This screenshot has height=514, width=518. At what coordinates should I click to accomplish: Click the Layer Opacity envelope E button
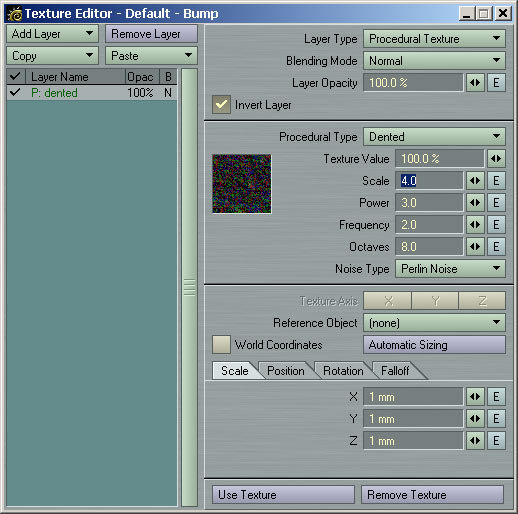coord(496,83)
